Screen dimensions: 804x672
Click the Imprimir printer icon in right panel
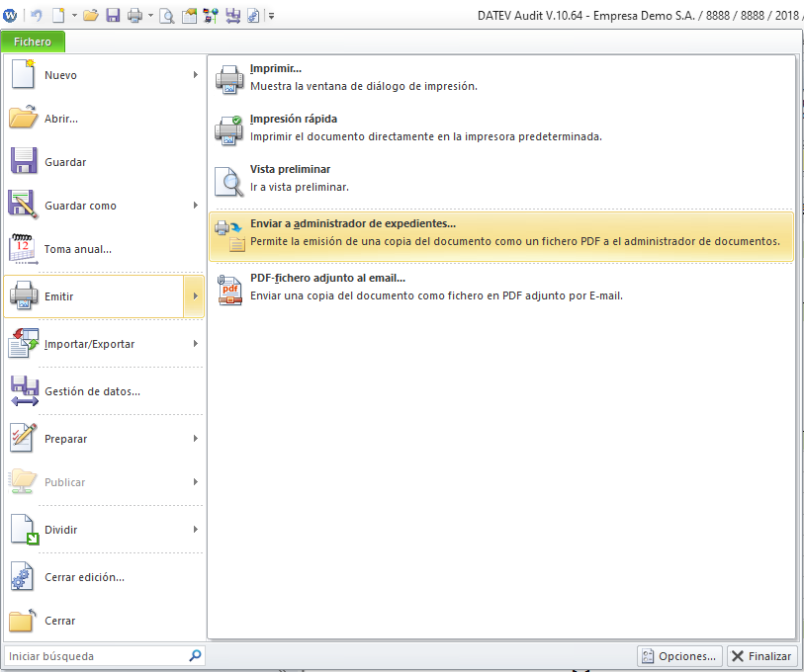pos(229,79)
